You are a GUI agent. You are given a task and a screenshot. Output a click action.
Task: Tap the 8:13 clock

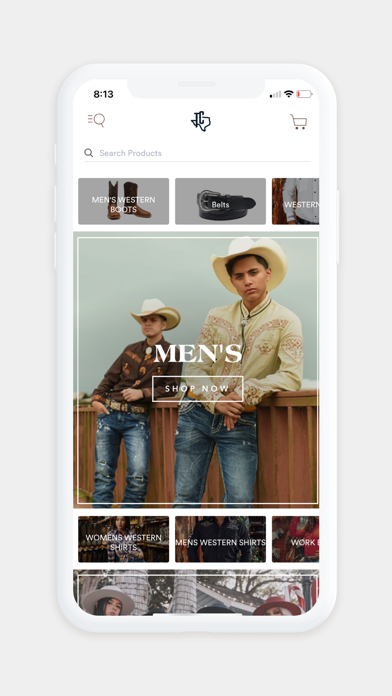103,94
